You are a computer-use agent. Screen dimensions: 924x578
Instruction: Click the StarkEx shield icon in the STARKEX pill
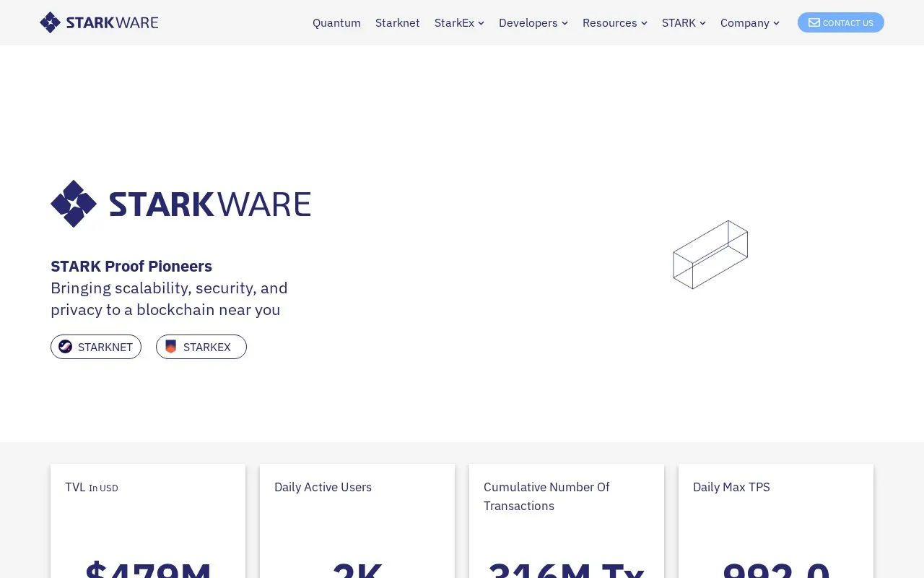[170, 347]
